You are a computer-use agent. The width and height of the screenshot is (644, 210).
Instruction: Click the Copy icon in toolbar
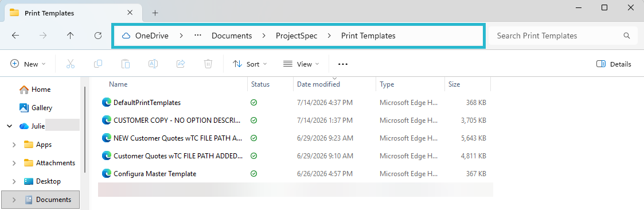(x=97, y=64)
